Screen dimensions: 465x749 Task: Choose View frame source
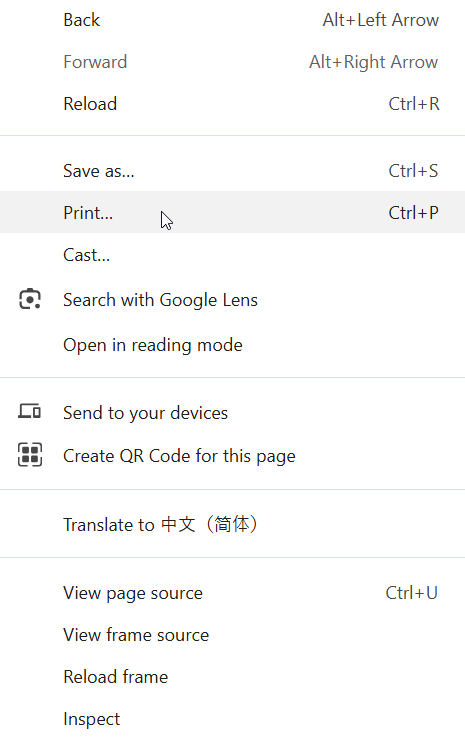click(x=232, y=635)
